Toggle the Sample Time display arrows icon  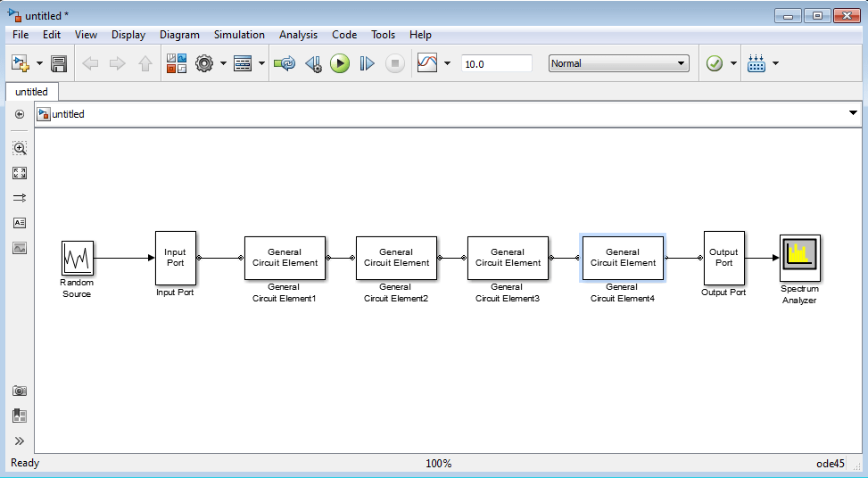click(20, 198)
